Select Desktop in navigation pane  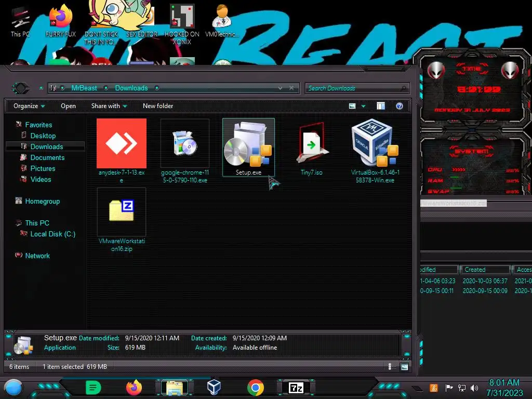43,136
